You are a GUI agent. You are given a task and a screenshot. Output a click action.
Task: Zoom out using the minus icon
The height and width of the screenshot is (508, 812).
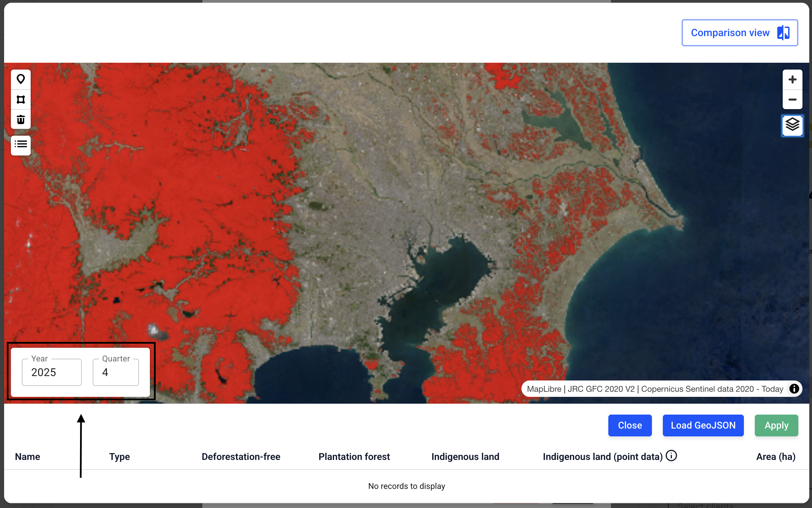click(x=792, y=100)
